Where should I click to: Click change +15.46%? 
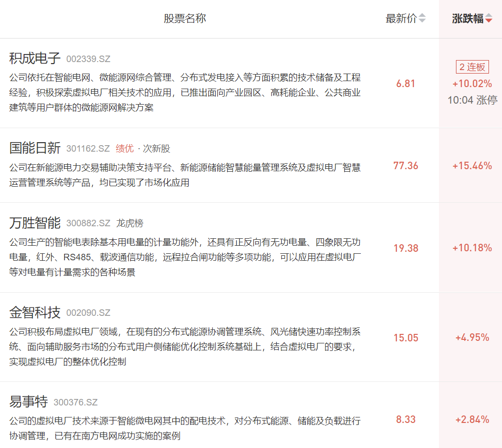coord(472,166)
